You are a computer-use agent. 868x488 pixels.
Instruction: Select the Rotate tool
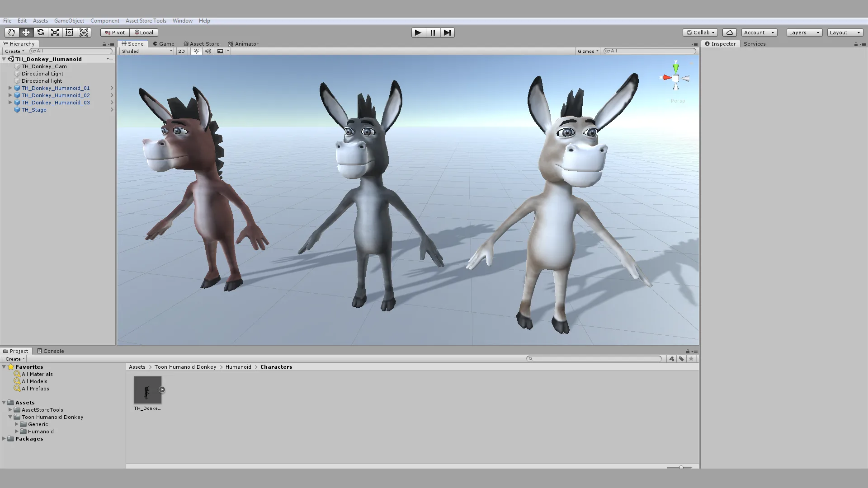click(x=40, y=33)
